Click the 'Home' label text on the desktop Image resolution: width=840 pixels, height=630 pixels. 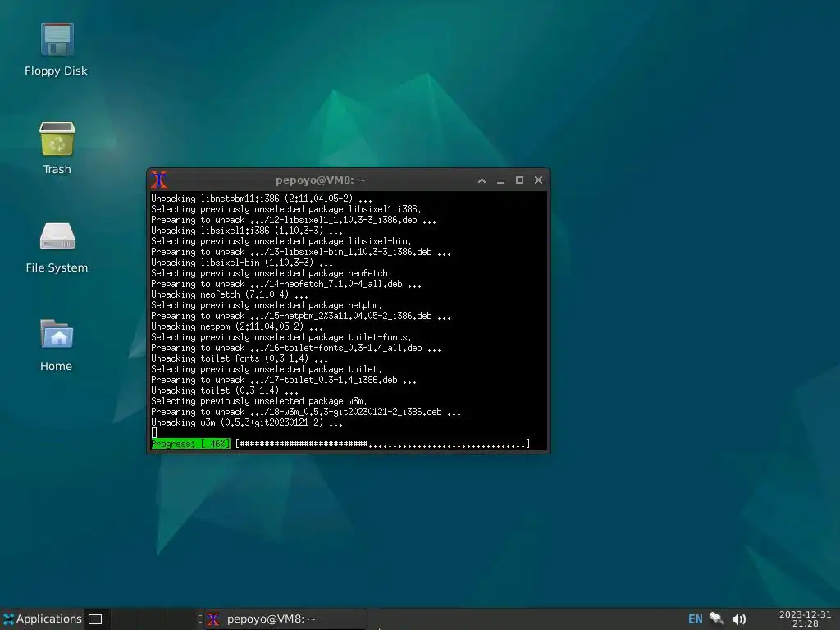tap(57, 366)
